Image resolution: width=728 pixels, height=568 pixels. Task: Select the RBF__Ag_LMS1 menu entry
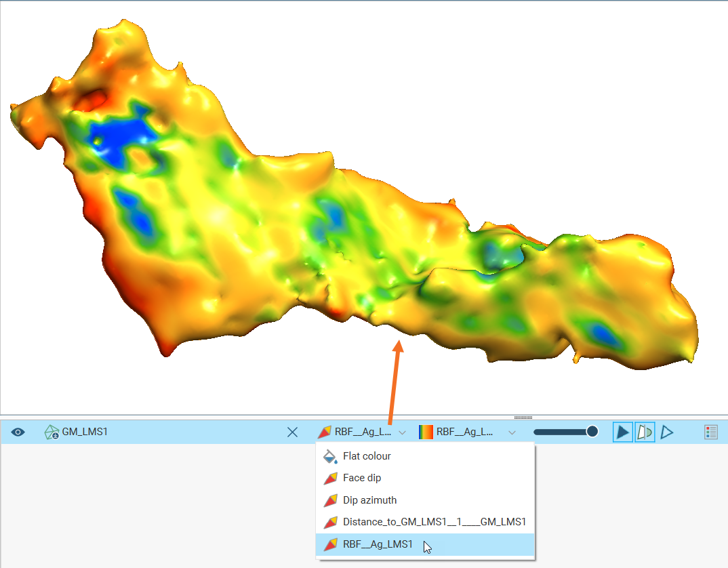pyautogui.click(x=378, y=544)
